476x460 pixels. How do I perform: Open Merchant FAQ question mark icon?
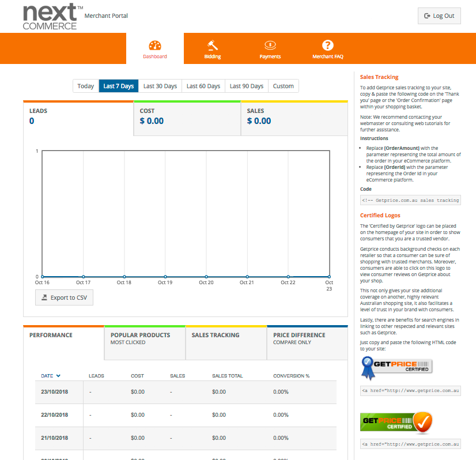tap(327, 45)
